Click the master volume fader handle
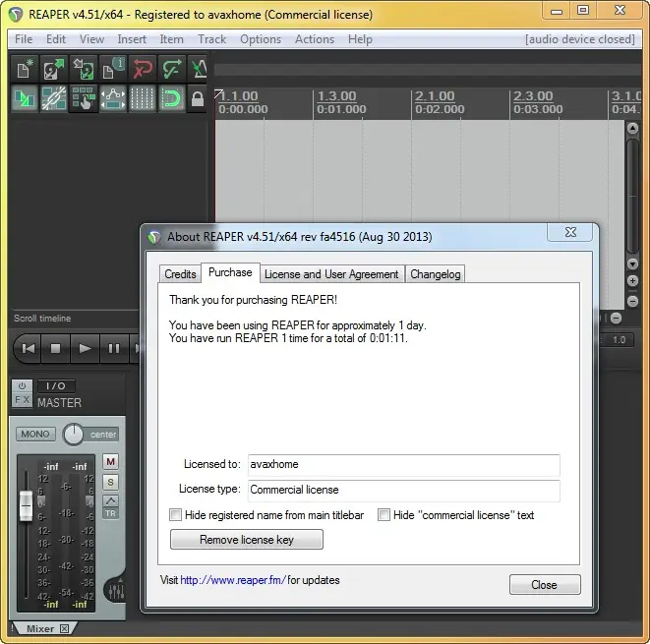650x644 pixels. click(26, 505)
